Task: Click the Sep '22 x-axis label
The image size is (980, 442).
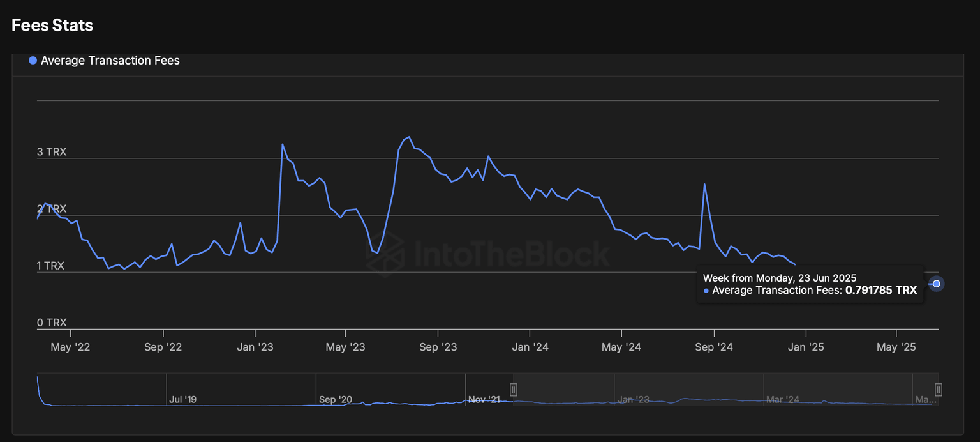Action: 163,347
